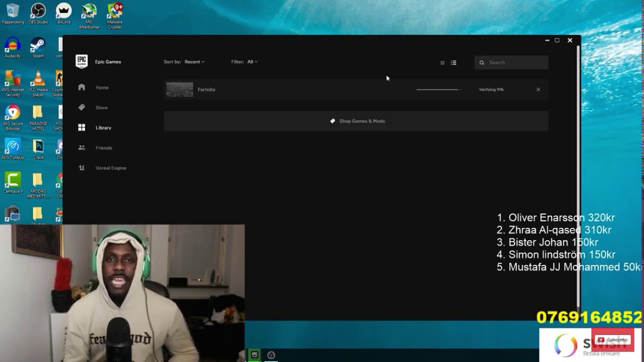Open the Camtasia 9 desktop shortcut
The height and width of the screenshot is (362, 644).
[x=13, y=183]
